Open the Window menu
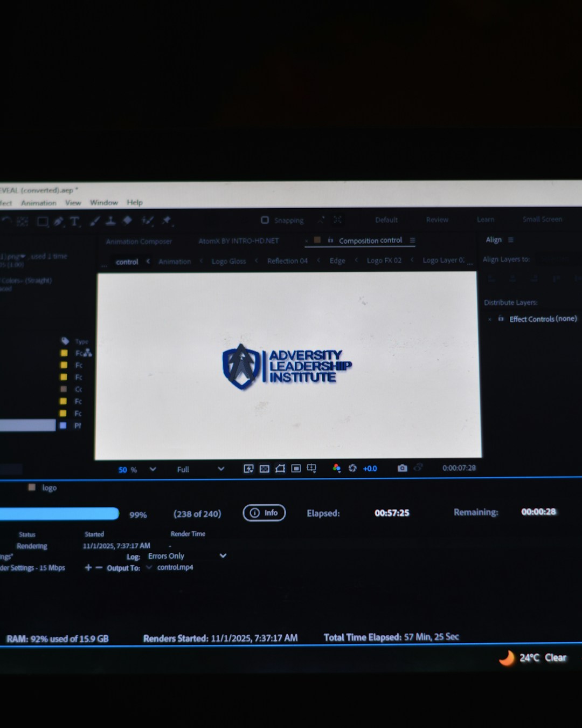The height and width of the screenshot is (728, 582). [x=104, y=203]
